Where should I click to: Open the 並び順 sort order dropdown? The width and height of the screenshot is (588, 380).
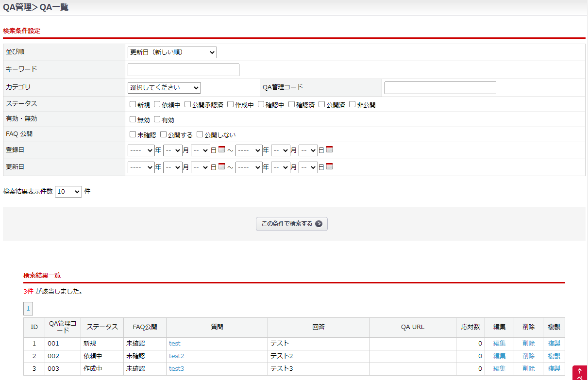click(x=172, y=52)
